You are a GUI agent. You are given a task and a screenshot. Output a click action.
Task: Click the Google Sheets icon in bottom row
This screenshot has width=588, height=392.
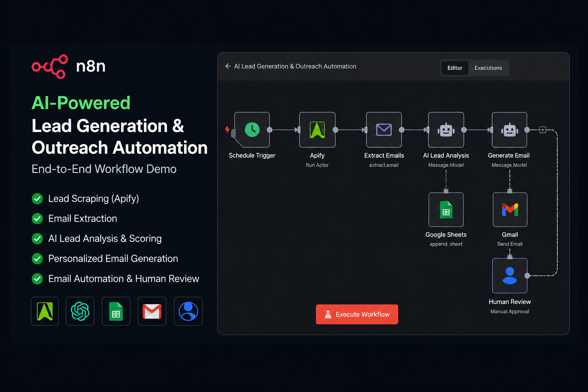116,311
